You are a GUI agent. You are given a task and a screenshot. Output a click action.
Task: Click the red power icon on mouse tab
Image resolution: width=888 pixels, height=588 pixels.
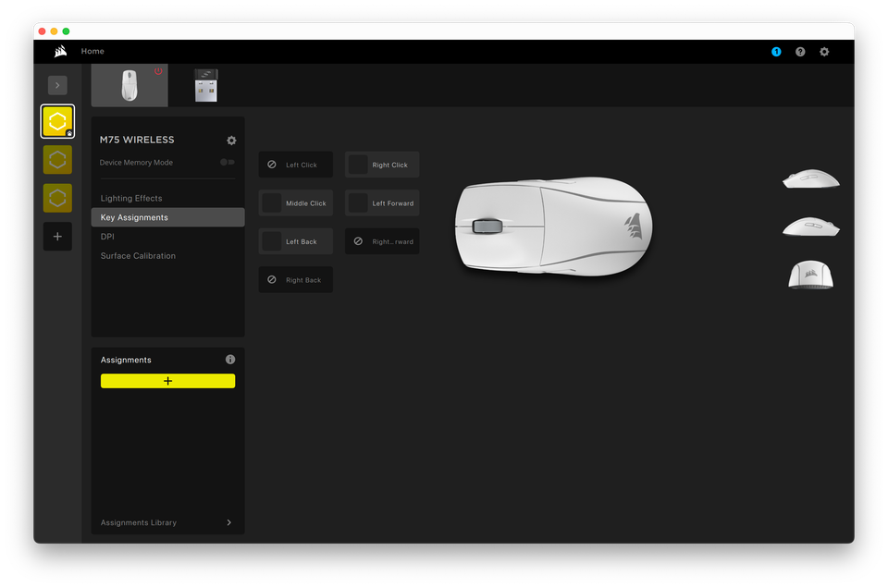point(158,71)
